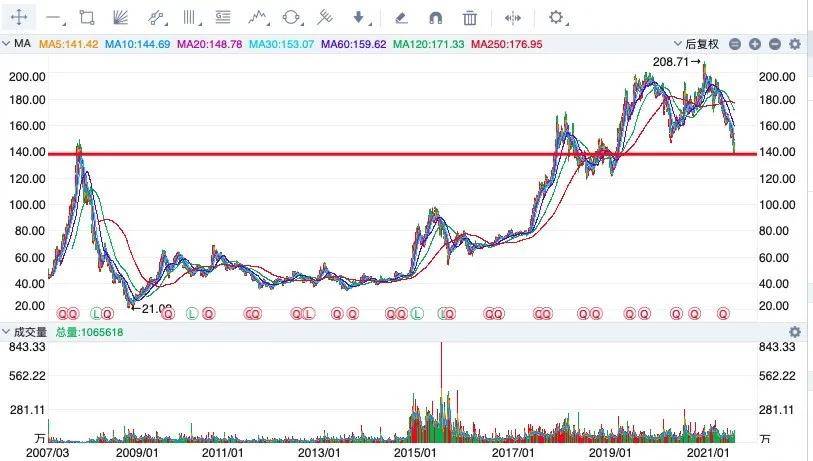Collapse the 成交量 volume panel chevron

(6, 331)
